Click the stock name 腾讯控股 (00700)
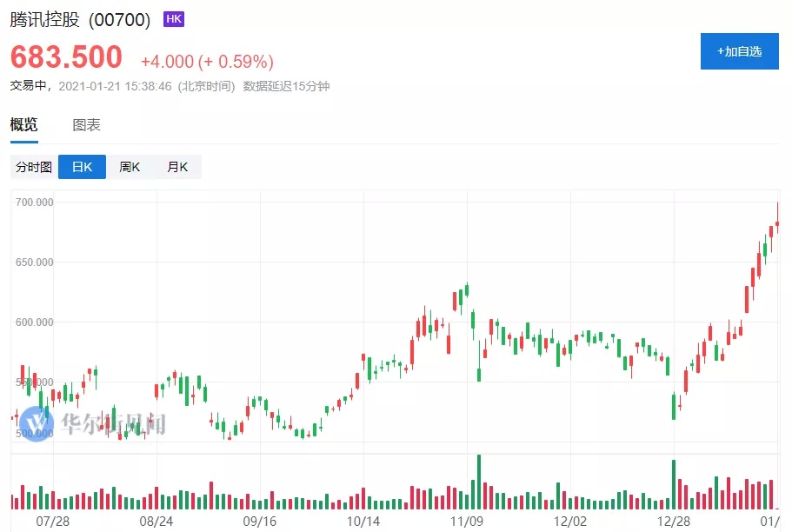Image resolution: width=792 pixels, height=532 pixels. click(80, 20)
